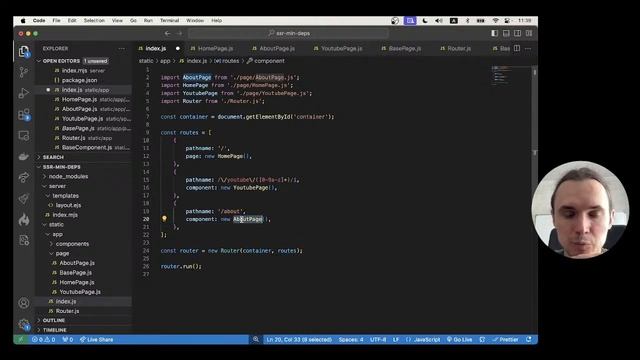The height and width of the screenshot is (360, 640).
Task: Click the Go Live status bar button
Action: click(x=459, y=340)
